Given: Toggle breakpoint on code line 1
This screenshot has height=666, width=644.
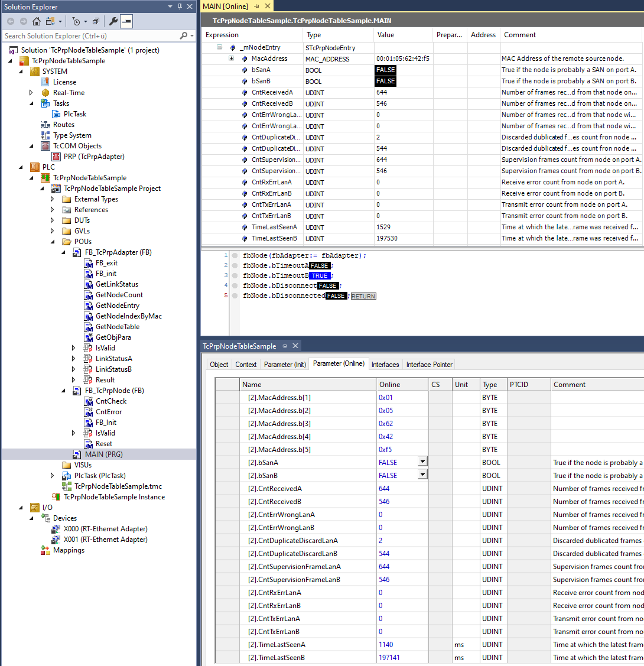Looking at the screenshot, I should click(x=235, y=255).
